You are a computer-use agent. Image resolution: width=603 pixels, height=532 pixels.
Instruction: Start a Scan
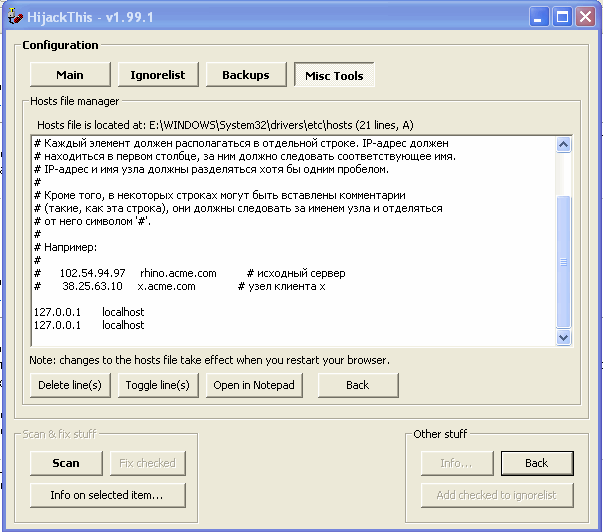[66, 463]
